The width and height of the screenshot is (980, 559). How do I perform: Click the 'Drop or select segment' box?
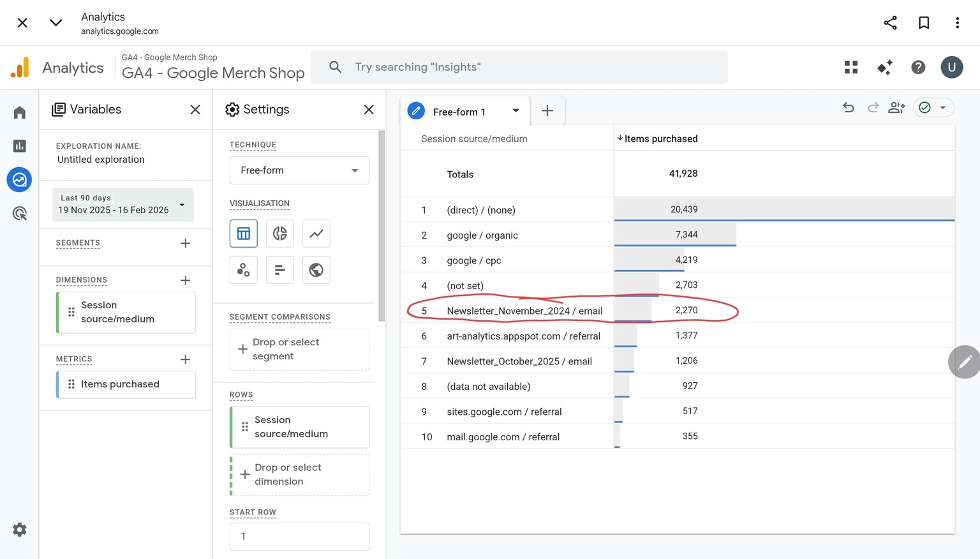(x=299, y=349)
